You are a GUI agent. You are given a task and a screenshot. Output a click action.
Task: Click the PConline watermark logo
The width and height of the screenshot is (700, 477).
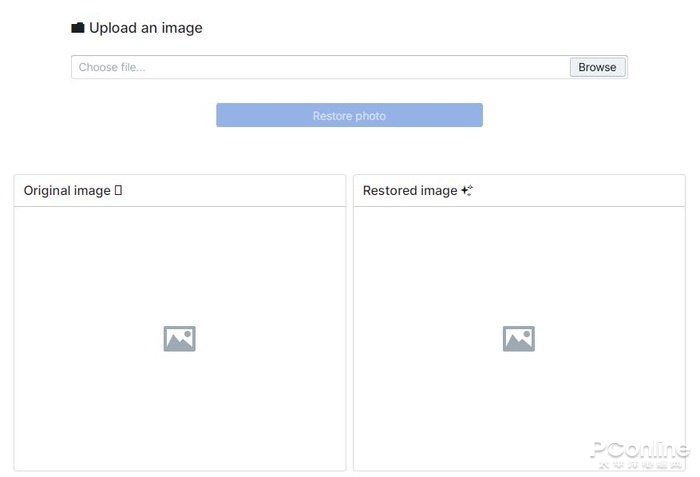pos(639,449)
